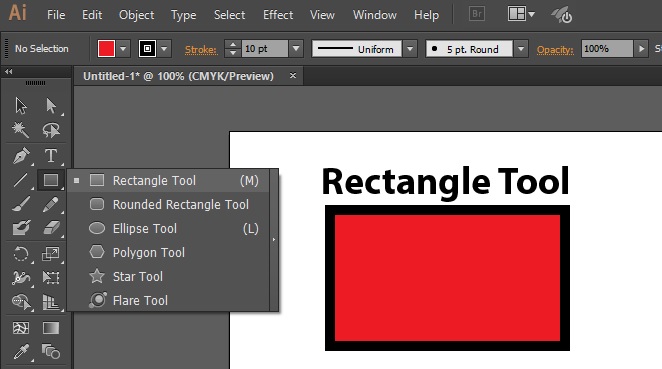Viewport: 662px width, 369px height.
Task: Click the tearoff arrow on tool flyout
Action: [274, 240]
